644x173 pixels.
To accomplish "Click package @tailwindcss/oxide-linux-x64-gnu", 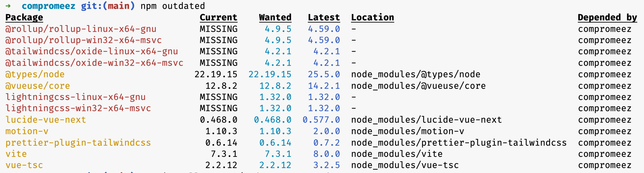I will tap(91, 51).
